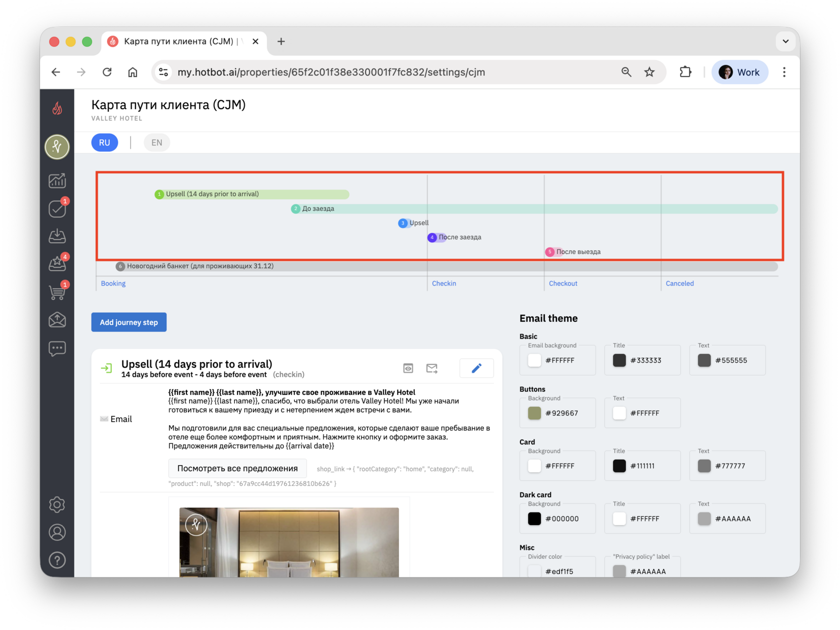
Task: Open the tasks checkmark icon in sidebar
Action: coord(57,208)
